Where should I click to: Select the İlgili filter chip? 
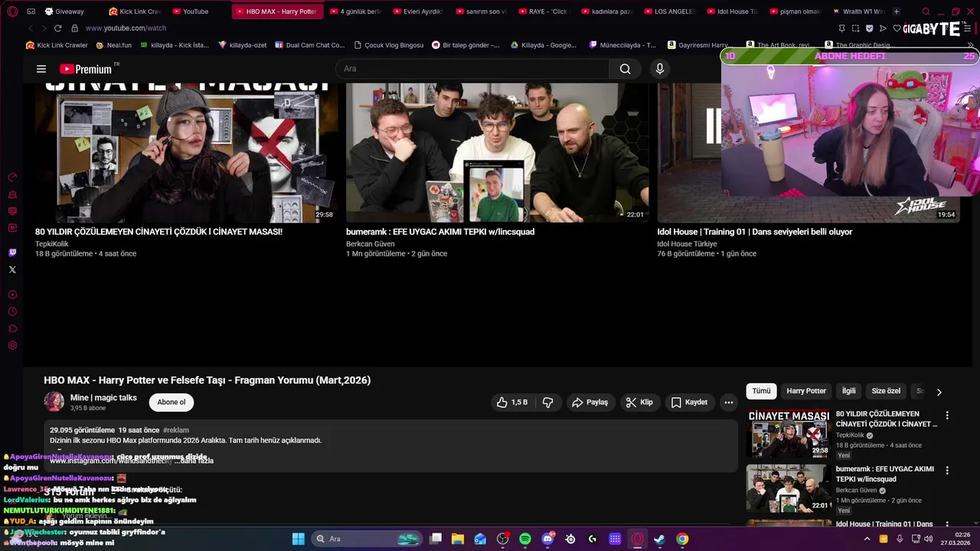tap(849, 391)
